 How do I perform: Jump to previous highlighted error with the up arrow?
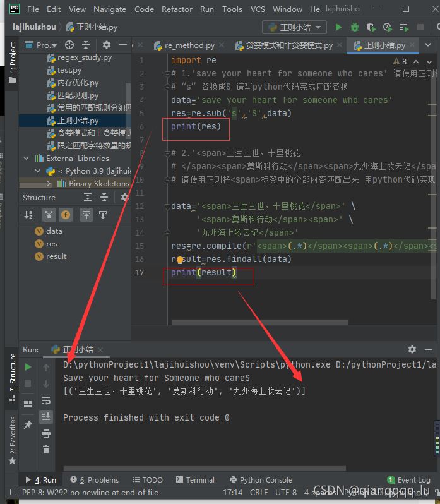(416, 61)
